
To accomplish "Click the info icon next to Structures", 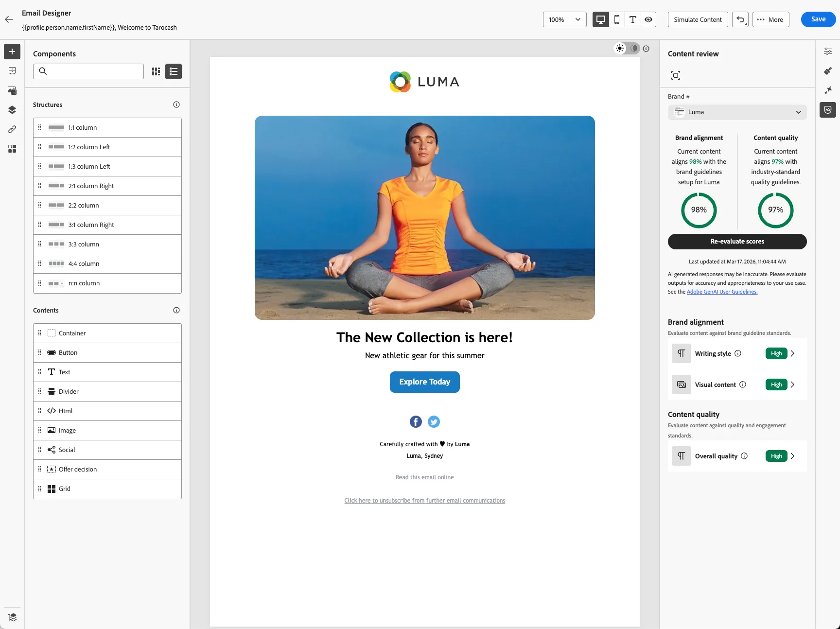I will [176, 105].
